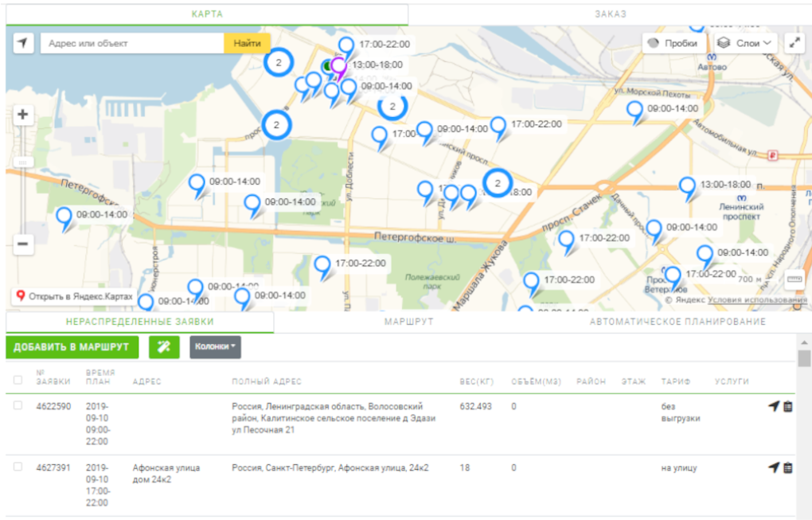Screen dimensions: 812x520
Task: Check the box for order 4622590
Action: point(18,405)
